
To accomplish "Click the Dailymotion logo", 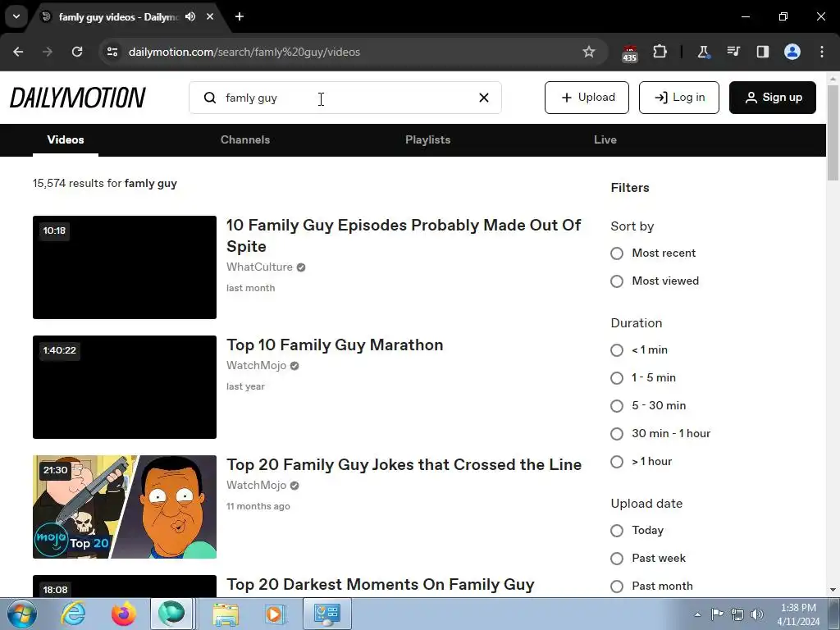I will click(x=78, y=98).
